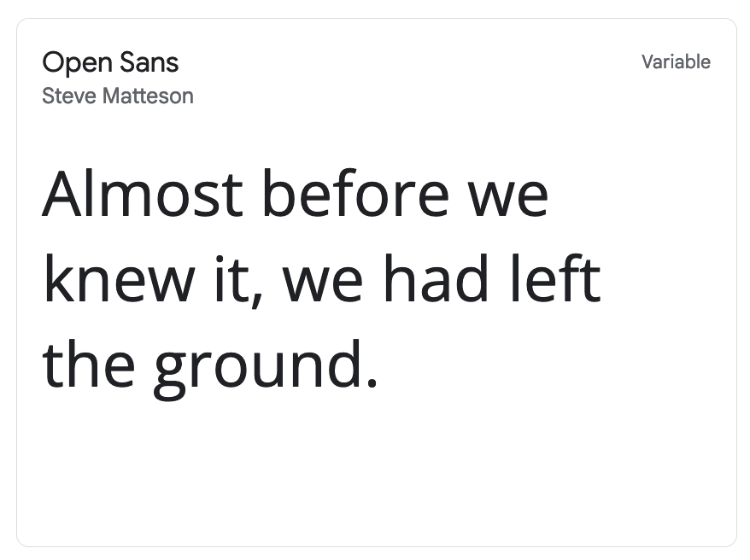The image size is (750, 560).
Task: Click the word "Almost" in the preview
Action: [x=143, y=194]
